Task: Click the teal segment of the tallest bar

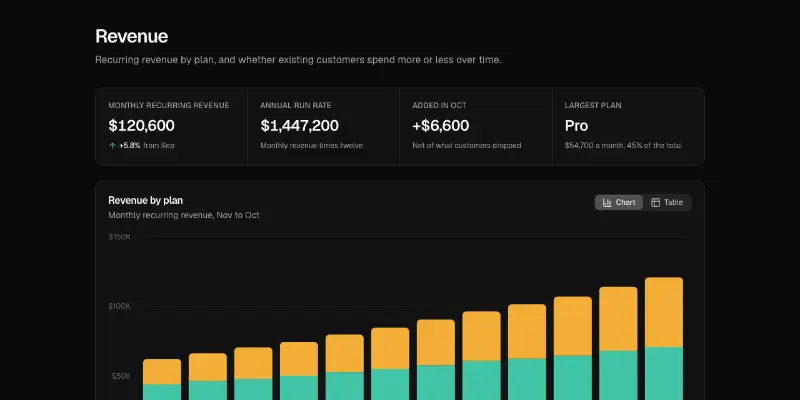Action: (x=664, y=373)
